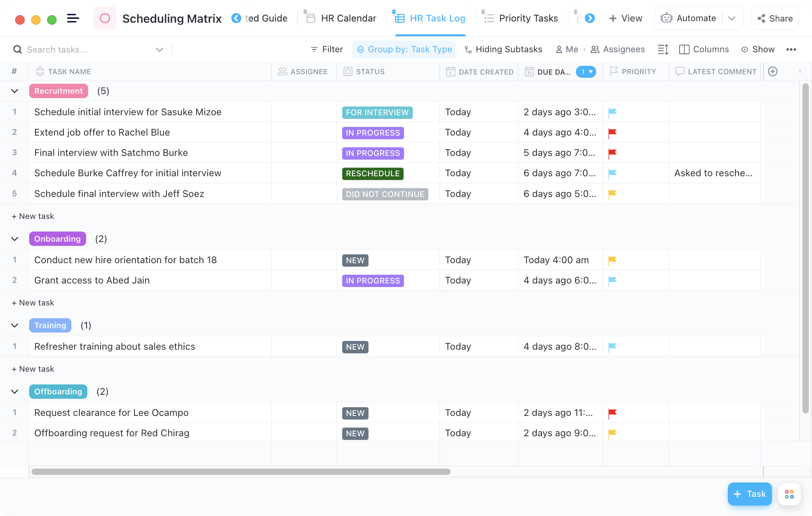Toggle the Hiding Subtasks option

503,49
